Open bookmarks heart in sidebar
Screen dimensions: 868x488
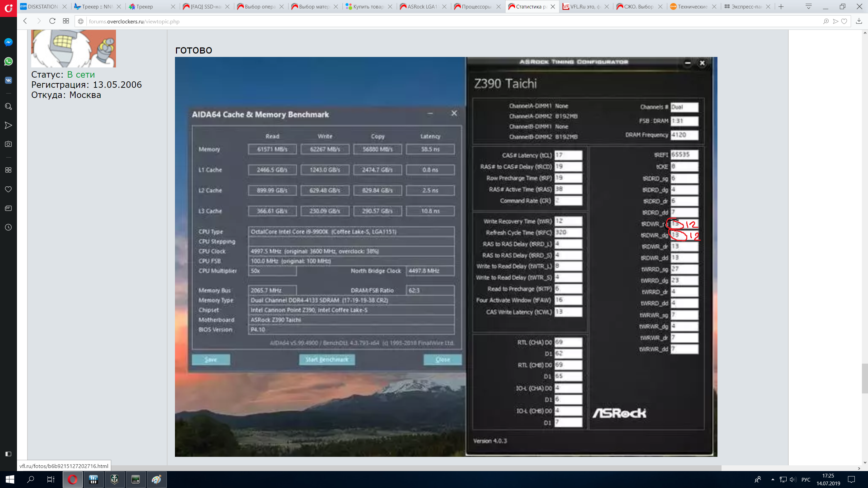[8, 189]
